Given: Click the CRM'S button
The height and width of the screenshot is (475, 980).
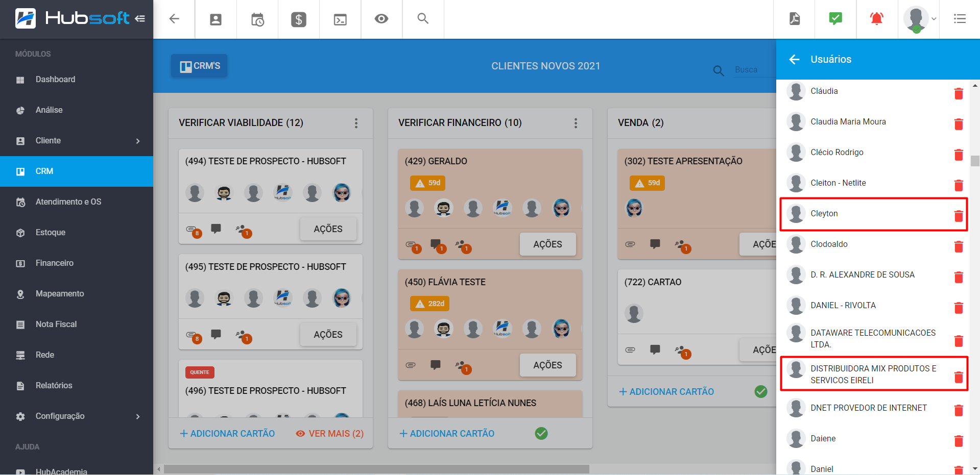Looking at the screenshot, I should pos(199,66).
